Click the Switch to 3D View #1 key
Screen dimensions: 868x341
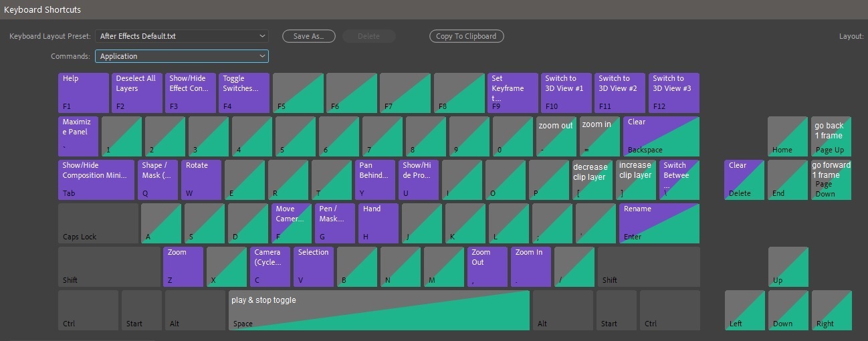point(566,93)
